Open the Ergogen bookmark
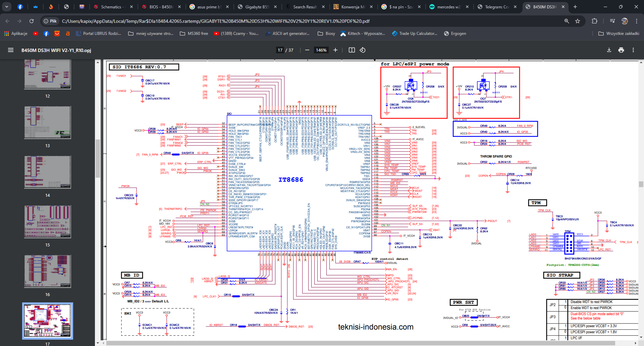 [x=455, y=34]
